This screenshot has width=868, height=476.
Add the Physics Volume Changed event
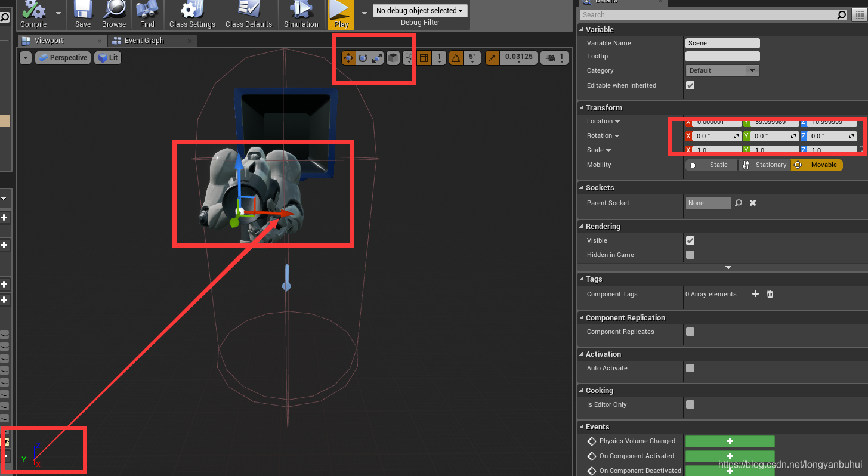click(730, 441)
